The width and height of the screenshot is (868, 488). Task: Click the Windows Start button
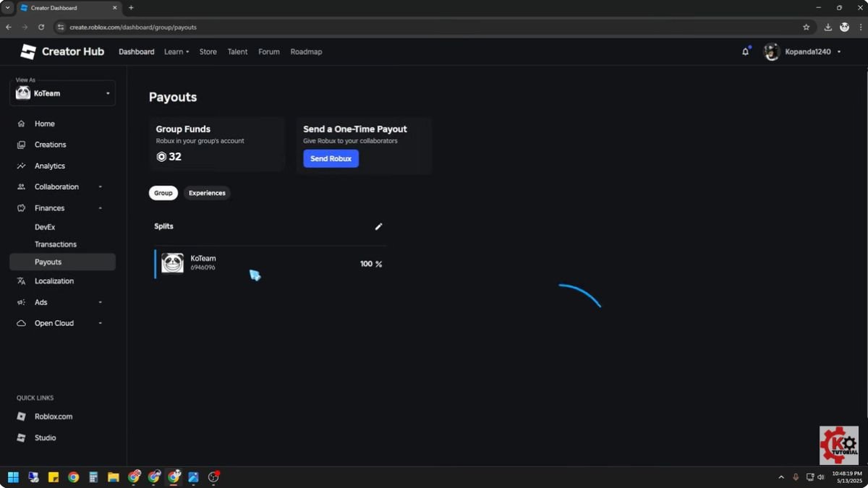13,477
